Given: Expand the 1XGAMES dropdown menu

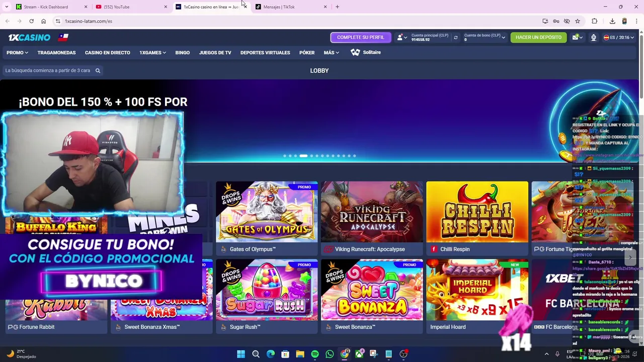Looking at the screenshot, I should pyautogui.click(x=152, y=52).
